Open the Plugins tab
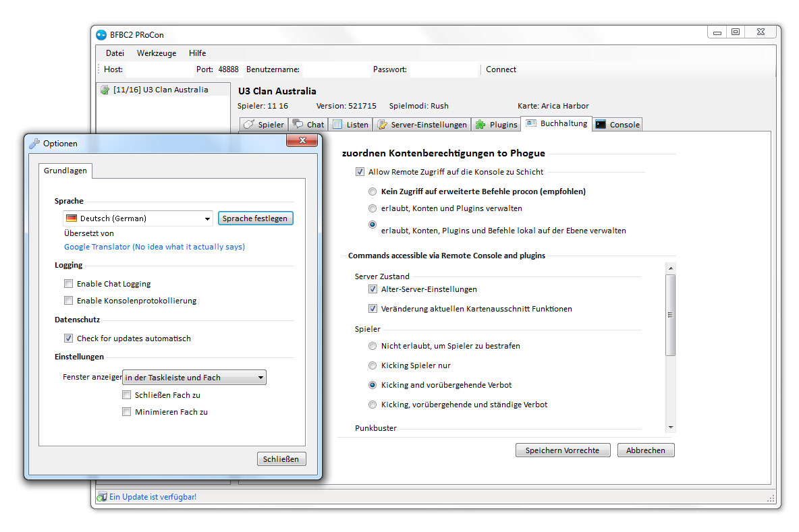The image size is (799, 532). (496, 124)
